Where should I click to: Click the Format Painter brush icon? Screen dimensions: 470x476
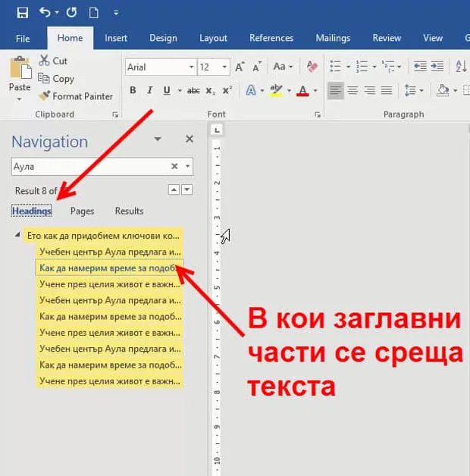pos(44,96)
